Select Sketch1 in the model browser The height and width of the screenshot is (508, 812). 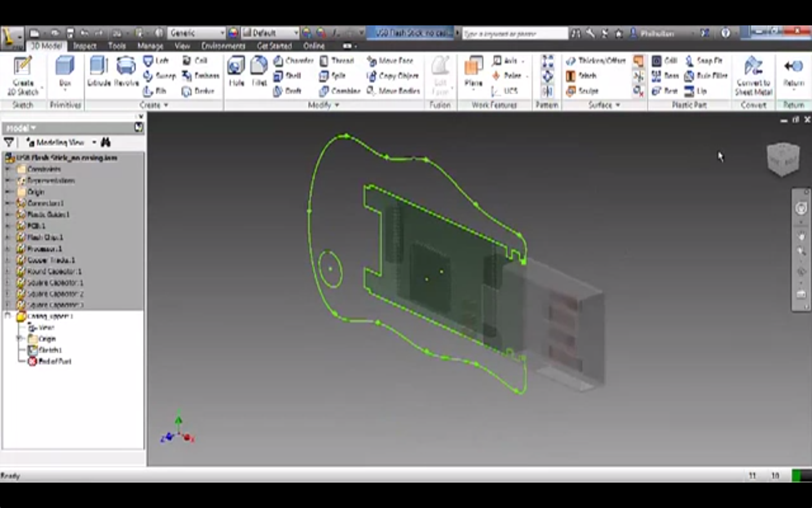pyautogui.click(x=45, y=350)
